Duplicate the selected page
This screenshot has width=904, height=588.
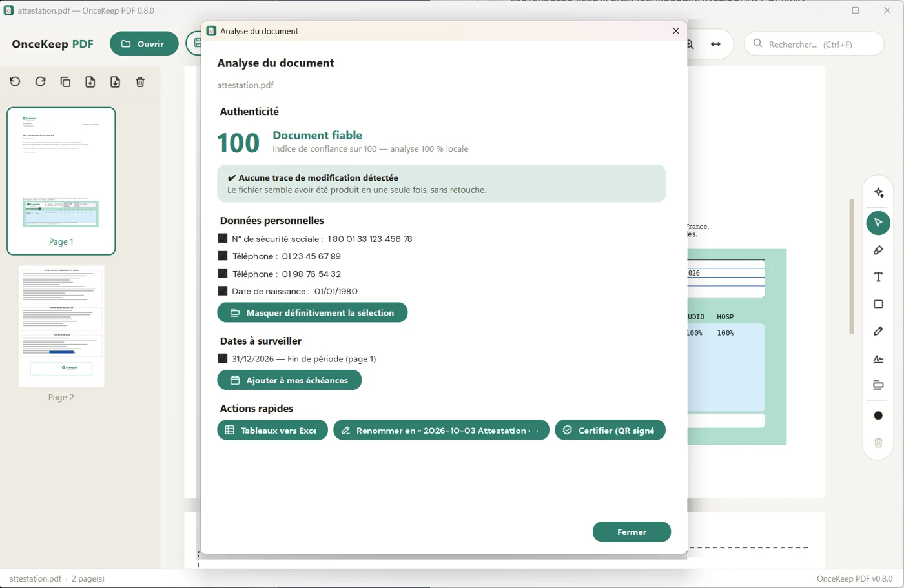[x=65, y=82]
